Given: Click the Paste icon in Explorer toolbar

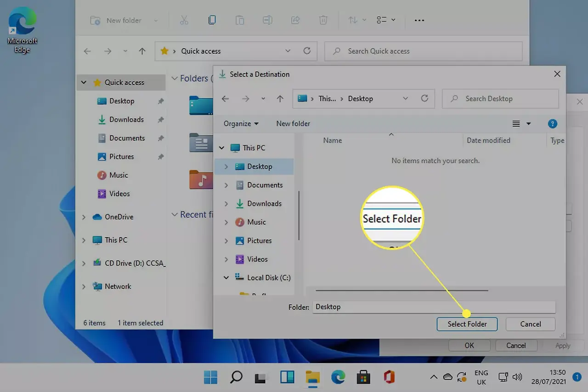Looking at the screenshot, I should pos(240,20).
